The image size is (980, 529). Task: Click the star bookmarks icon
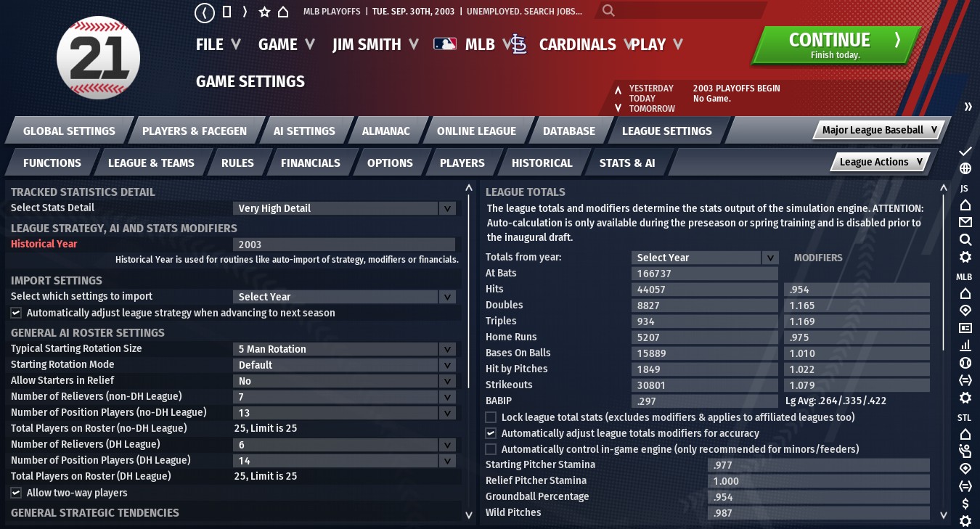[x=264, y=12]
